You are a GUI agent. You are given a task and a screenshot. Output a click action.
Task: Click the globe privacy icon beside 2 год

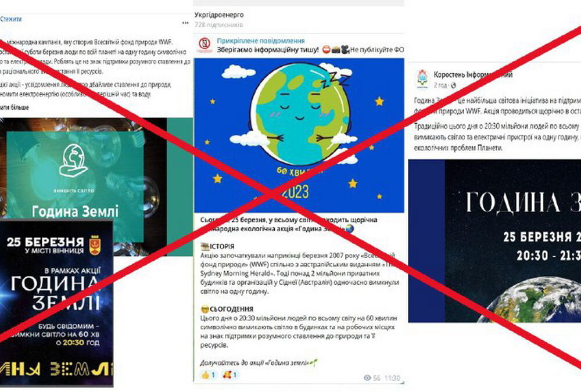[453, 85]
